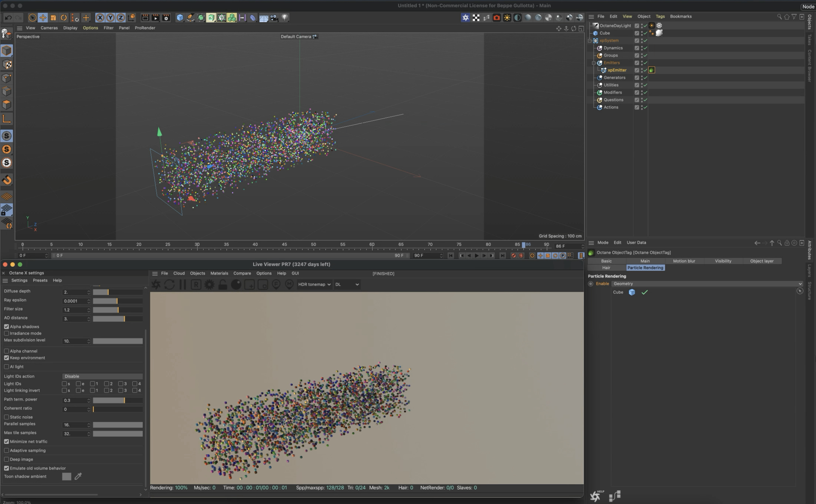Viewport: 816px width, 504px height.
Task: Open the Materials menu in Live Viewer
Action: (x=219, y=273)
